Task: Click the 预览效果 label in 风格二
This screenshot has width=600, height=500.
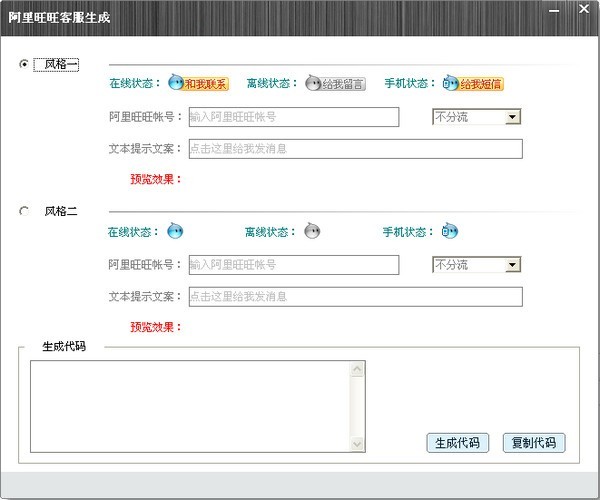Action: 155,327
